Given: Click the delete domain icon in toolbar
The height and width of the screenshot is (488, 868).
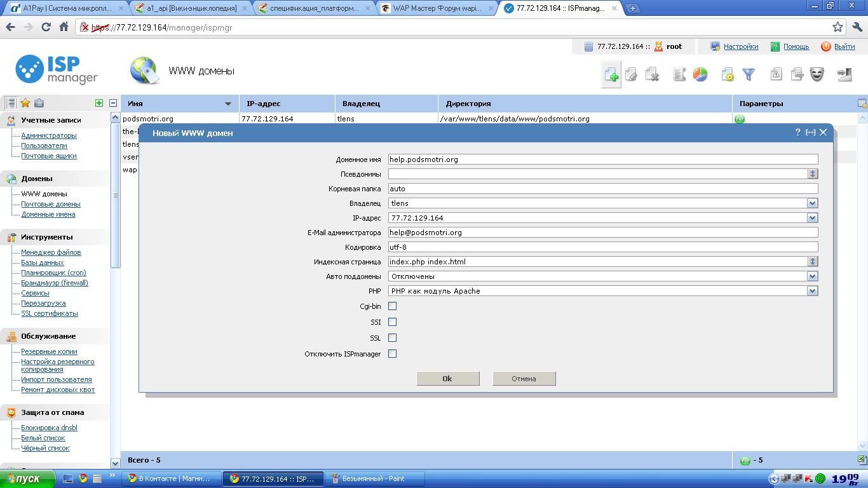Looking at the screenshot, I should pyautogui.click(x=652, y=75).
